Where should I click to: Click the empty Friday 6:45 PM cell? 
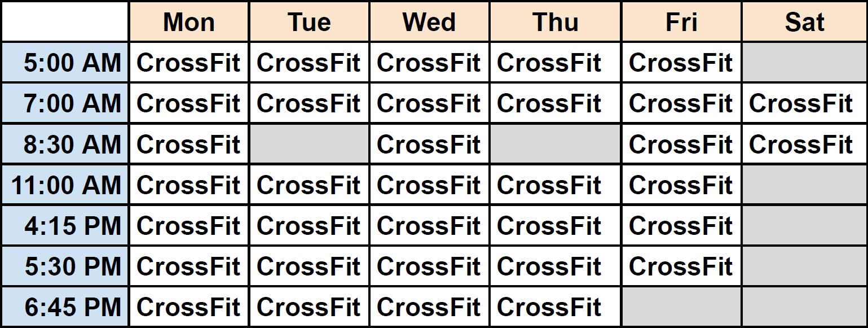[681, 307]
